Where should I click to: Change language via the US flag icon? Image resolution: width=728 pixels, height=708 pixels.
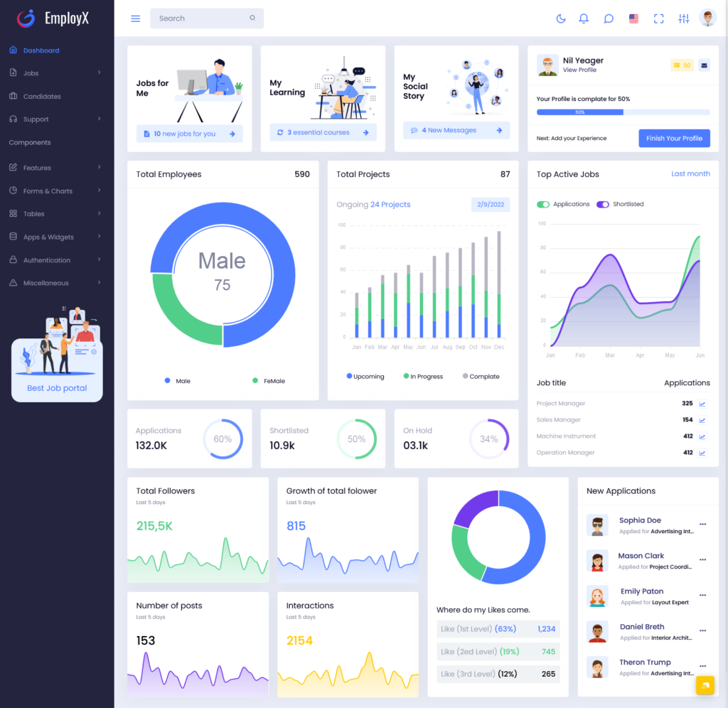[x=633, y=18]
